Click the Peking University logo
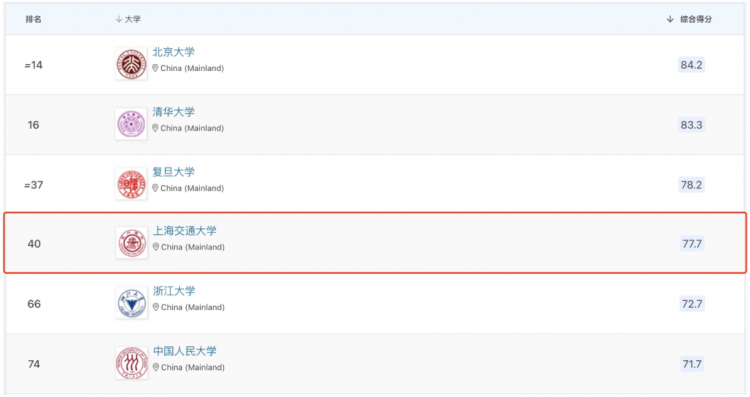This screenshot has width=750, height=397. [131, 64]
